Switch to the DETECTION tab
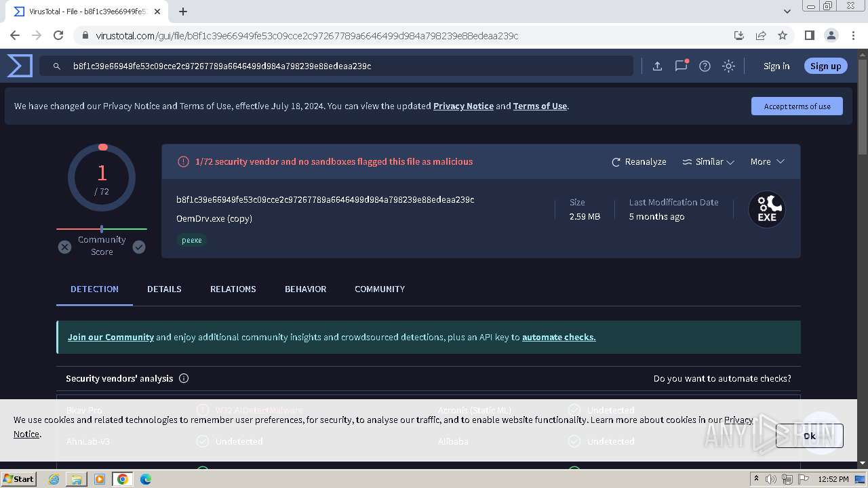This screenshot has width=868, height=488. coord(94,289)
